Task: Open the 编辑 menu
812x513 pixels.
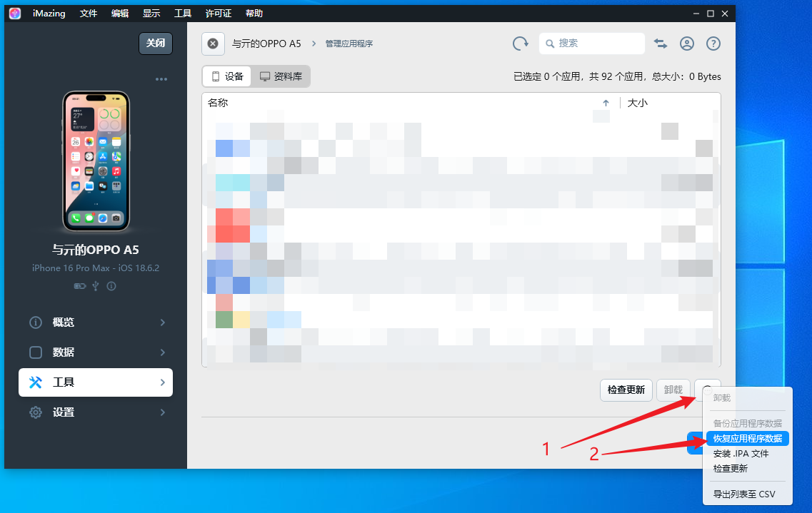Action: (120, 14)
